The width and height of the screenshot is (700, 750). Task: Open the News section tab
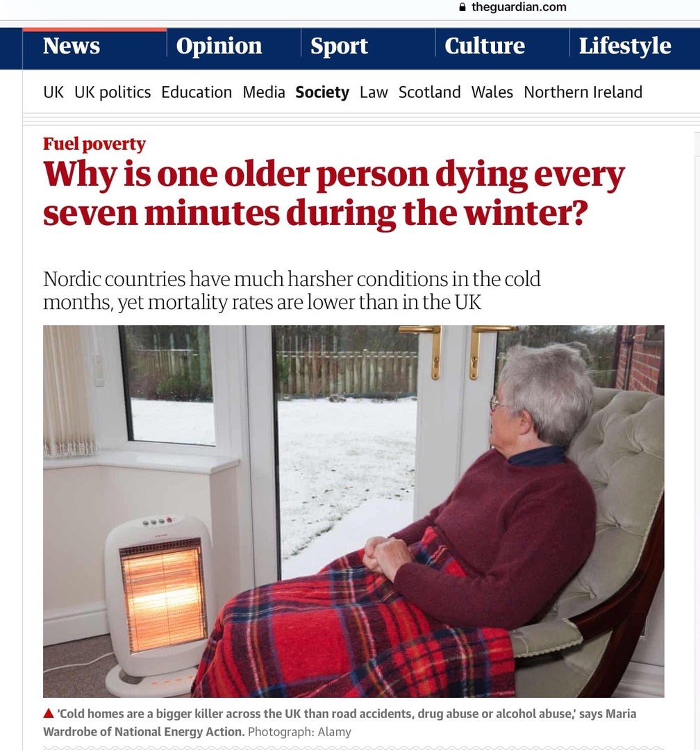[72, 46]
